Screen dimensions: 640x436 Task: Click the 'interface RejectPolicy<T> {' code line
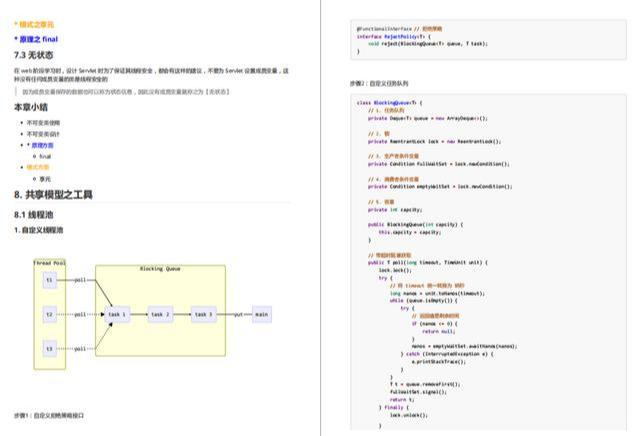coord(394,36)
